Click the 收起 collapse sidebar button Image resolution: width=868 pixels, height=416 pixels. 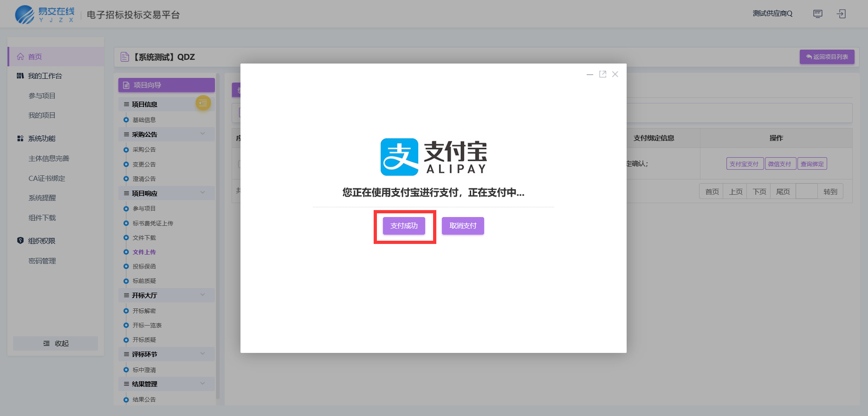(56, 343)
